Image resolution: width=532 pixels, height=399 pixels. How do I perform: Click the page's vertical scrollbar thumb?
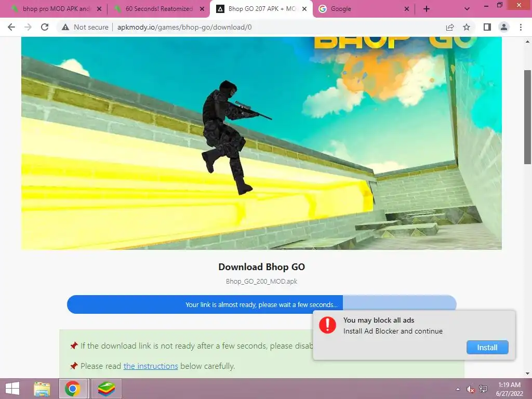(x=527, y=117)
